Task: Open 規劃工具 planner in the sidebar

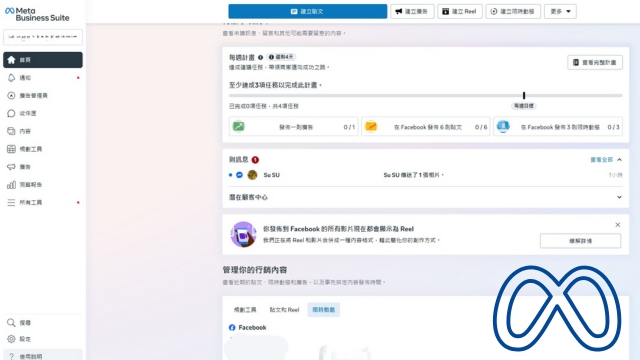Action: click(43, 149)
